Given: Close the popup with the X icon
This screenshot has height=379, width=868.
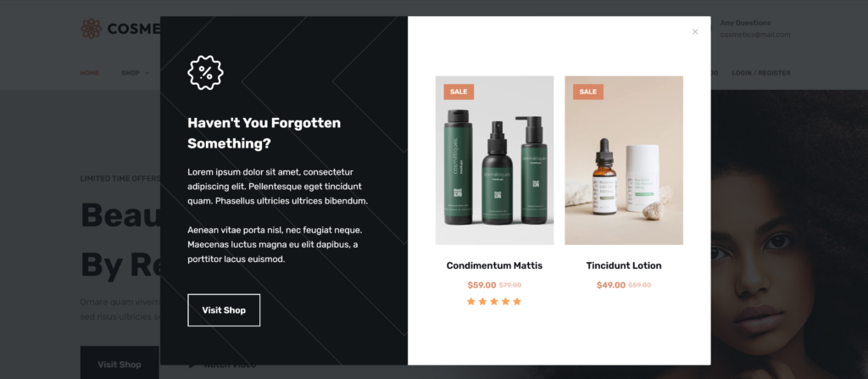Looking at the screenshot, I should (695, 31).
